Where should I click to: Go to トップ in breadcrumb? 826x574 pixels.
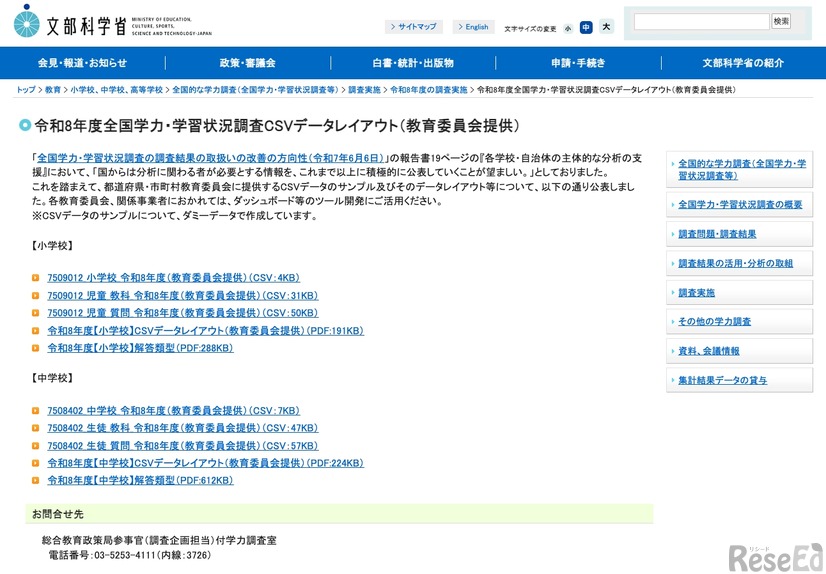(x=26, y=90)
